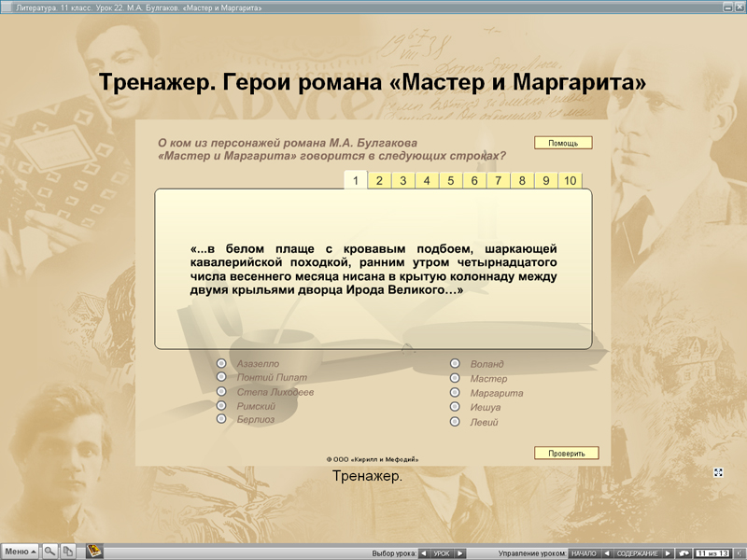Viewport: 747px width, 560px height.
Task: Click НАЧАЛО in the lesson control bar
Action: [x=584, y=552]
